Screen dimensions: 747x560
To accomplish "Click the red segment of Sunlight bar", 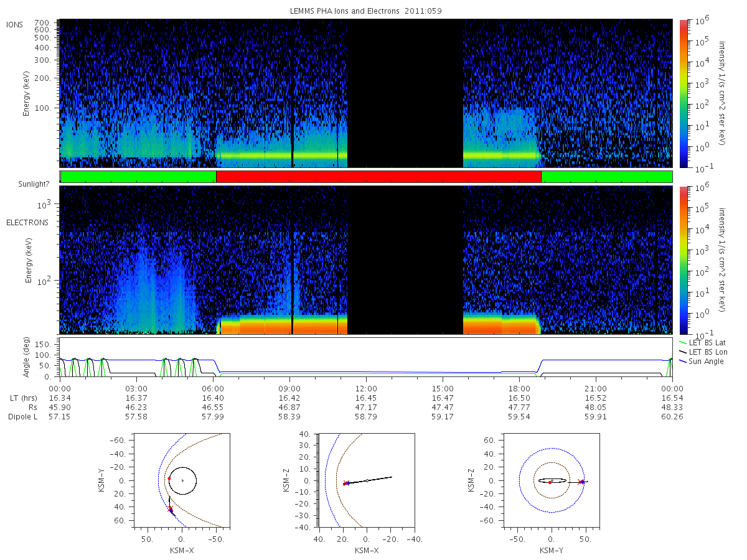I will tap(378, 177).
